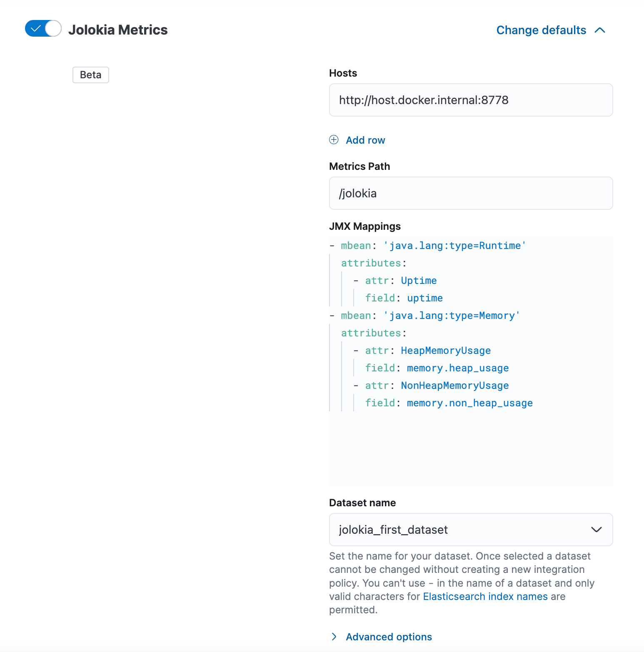Viewport: 644px width, 652px height.
Task: Toggle the Jolokia Metrics switch off
Action: point(43,29)
